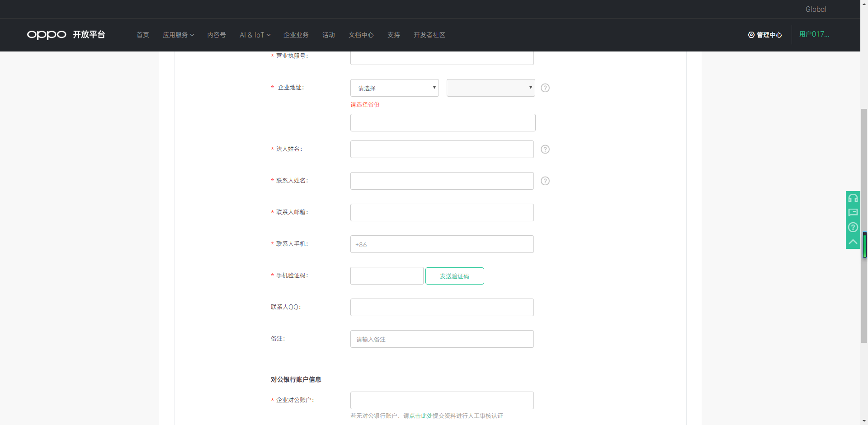Open 开发者社区 navigation item
Image resolution: width=868 pixels, height=425 pixels.
point(429,35)
